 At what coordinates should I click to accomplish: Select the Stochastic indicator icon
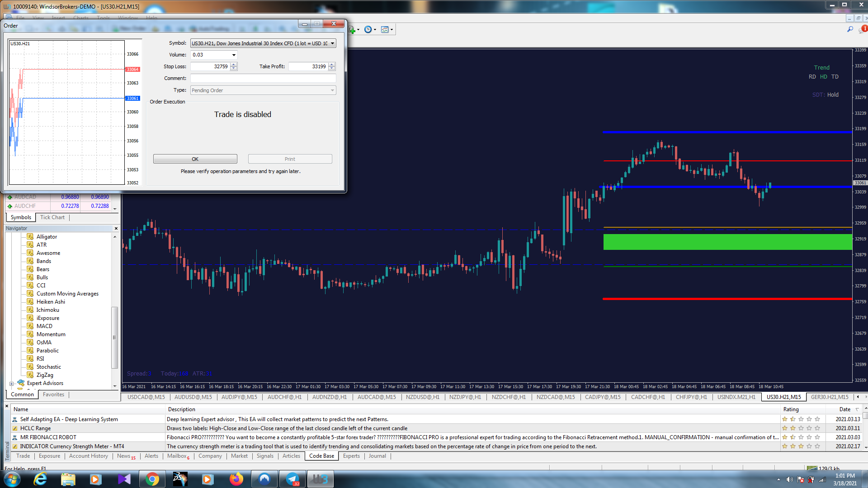[30, 367]
